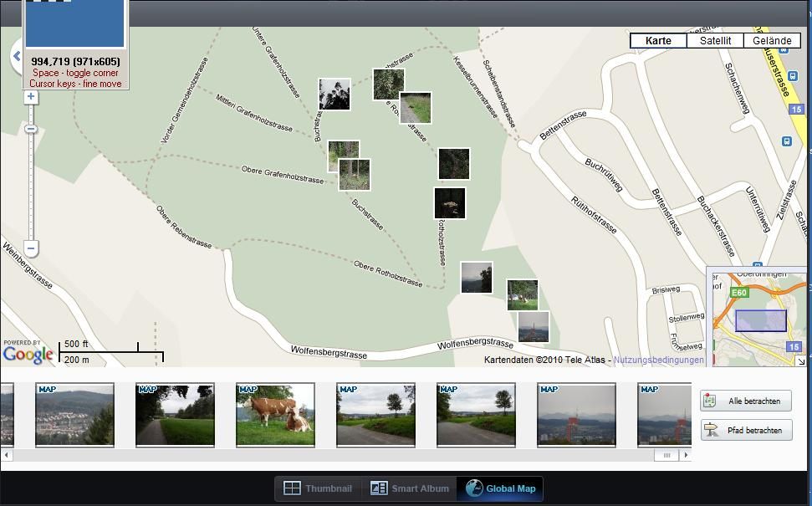Click the Google logo on map
812x506 pixels.
[x=28, y=353]
